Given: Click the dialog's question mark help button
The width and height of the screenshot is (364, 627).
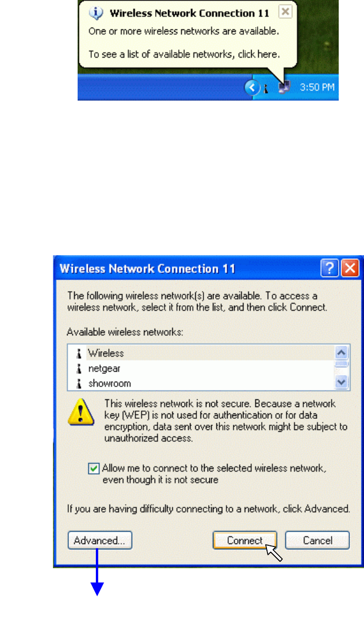Looking at the screenshot, I should tap(330, 268).
